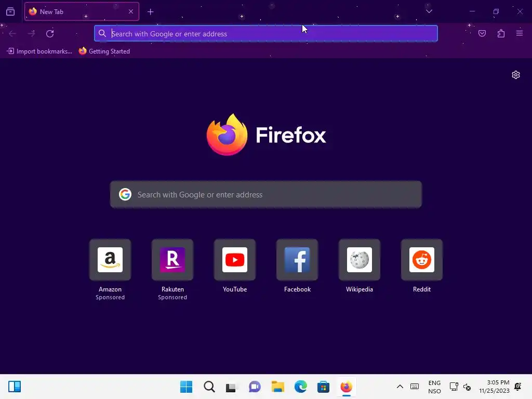532x399 pixels.
Task: Open the Extensions puzzle icon
Action: pyautogui.click(x=501, y=33)
